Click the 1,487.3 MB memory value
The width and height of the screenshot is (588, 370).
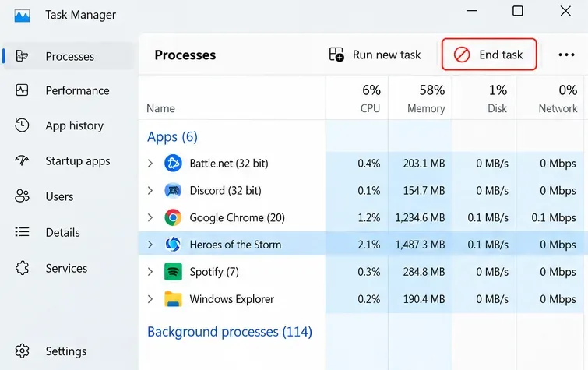(x=420, y=245)
